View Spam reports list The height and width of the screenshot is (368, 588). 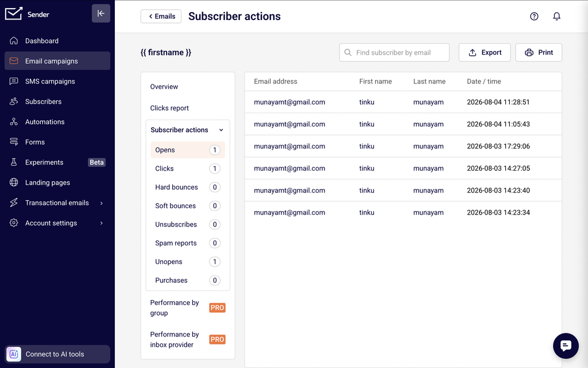click(188, 243)
